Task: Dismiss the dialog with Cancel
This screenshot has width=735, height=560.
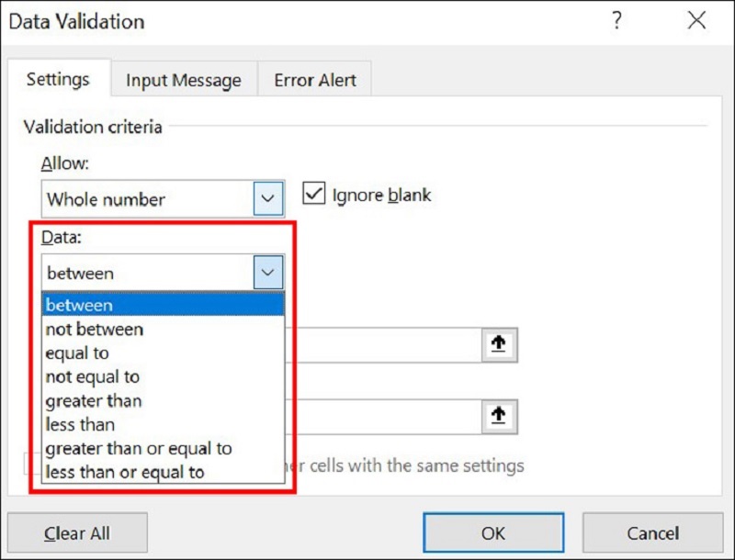Action: click(652, 532)
